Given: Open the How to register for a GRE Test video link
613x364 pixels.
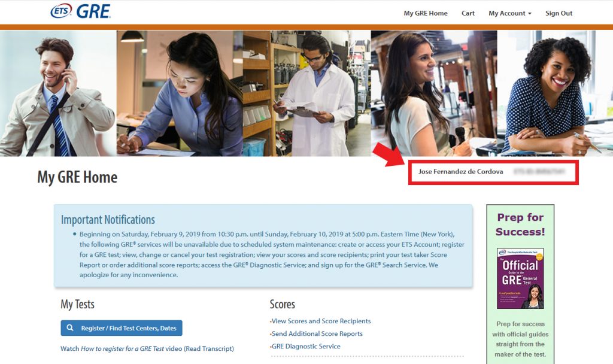Looking at the screenshot, I should click(122, 348).
